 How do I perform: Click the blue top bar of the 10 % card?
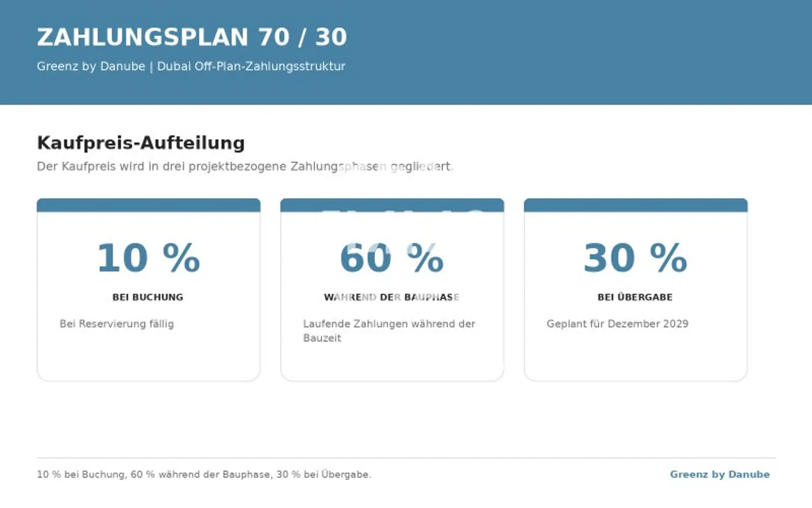click(148, 205)
